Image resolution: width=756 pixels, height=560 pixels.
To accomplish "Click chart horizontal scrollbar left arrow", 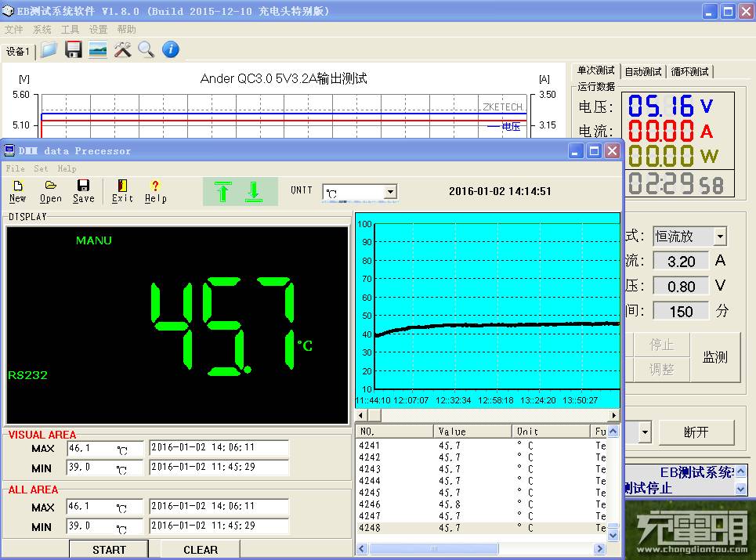I will click(361, 415).
